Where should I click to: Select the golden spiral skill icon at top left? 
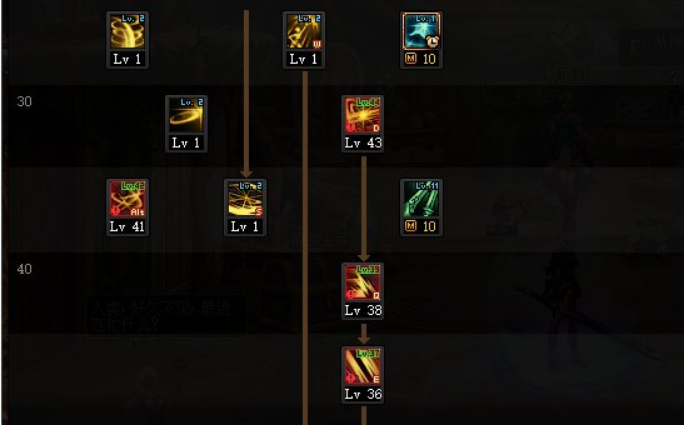[x=127, y=31]
